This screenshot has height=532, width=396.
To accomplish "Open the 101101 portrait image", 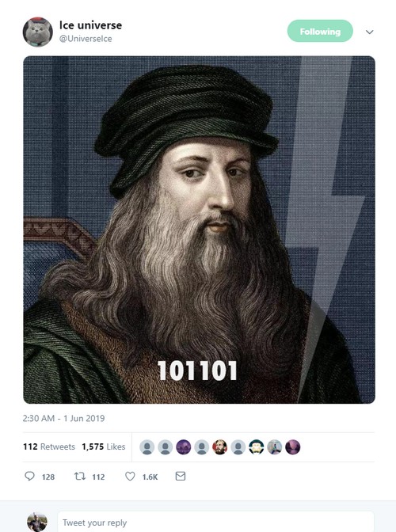I will pos(199,230).
